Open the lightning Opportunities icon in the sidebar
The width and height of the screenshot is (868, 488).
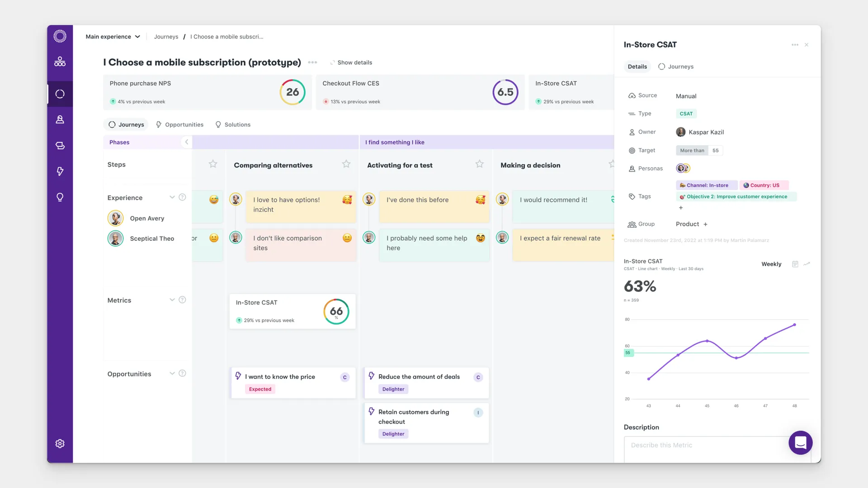pyautogui.click(x=60, y=171)
